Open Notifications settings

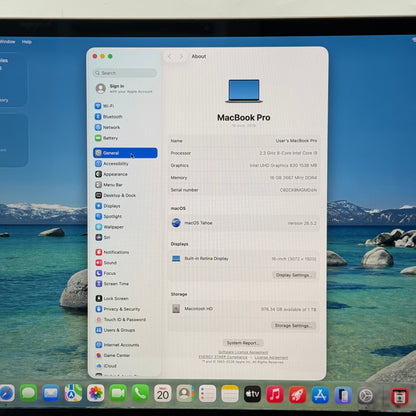125,252
